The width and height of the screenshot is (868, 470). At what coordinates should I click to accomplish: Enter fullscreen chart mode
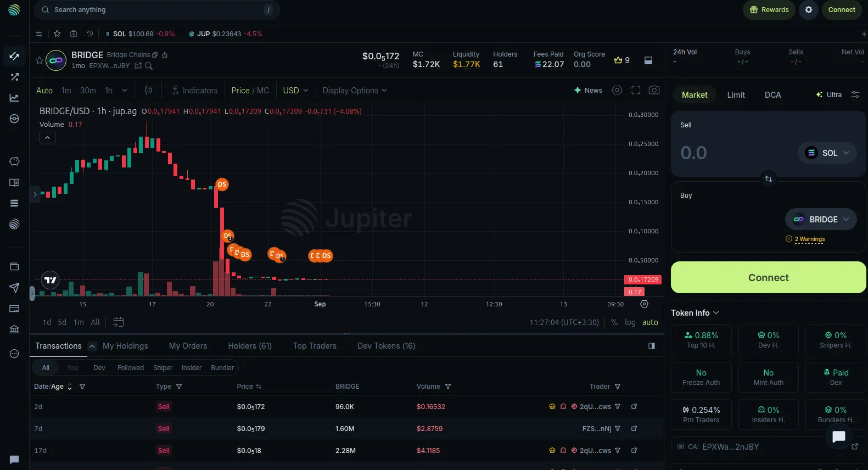click(x=636, y=90)
